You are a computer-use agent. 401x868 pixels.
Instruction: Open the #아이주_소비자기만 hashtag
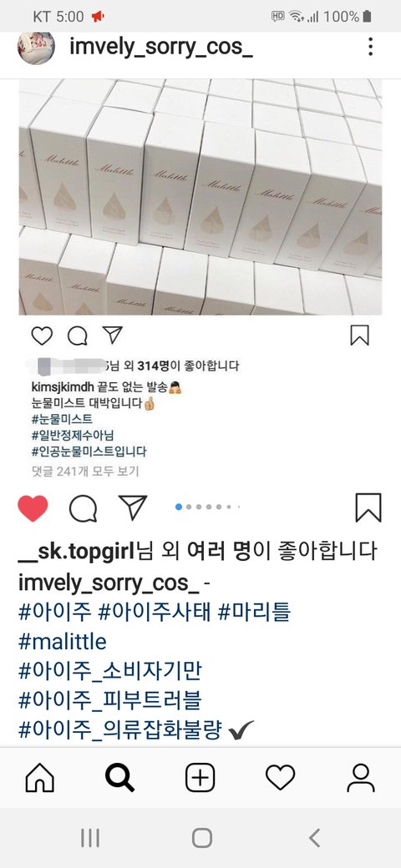pyautogui.click(x=110, y=671)
